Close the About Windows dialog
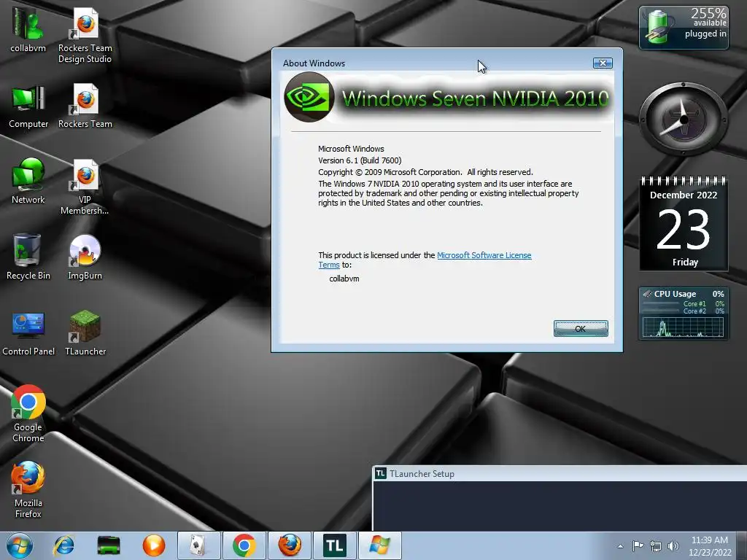 [603, 63]
